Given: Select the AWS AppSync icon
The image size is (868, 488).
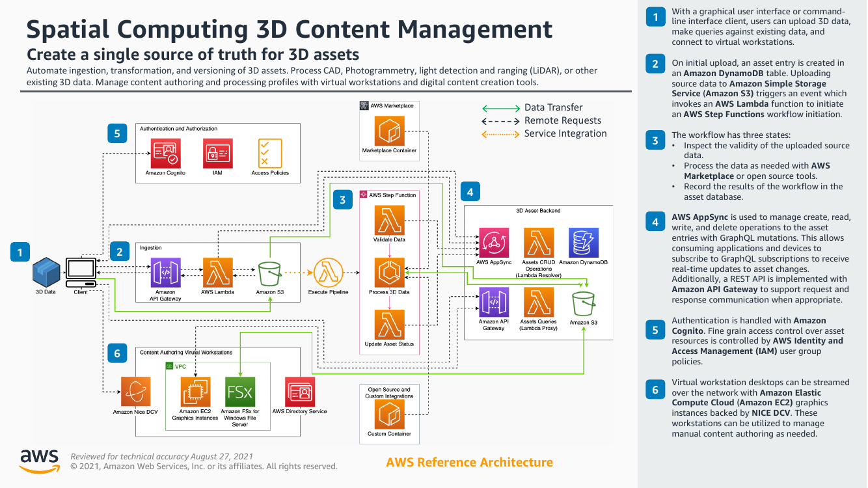Looking at the screenshot, I should coord(494,243).
